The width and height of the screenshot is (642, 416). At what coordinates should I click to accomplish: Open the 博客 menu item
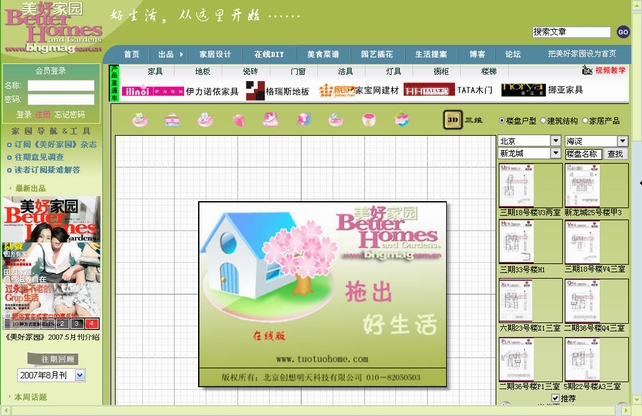(477, 54)
